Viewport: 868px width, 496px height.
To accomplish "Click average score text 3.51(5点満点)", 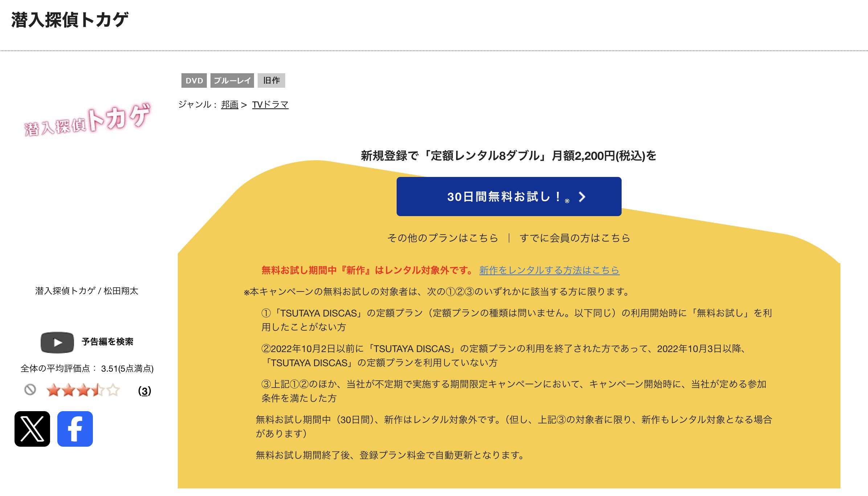I will coord(127,369).
